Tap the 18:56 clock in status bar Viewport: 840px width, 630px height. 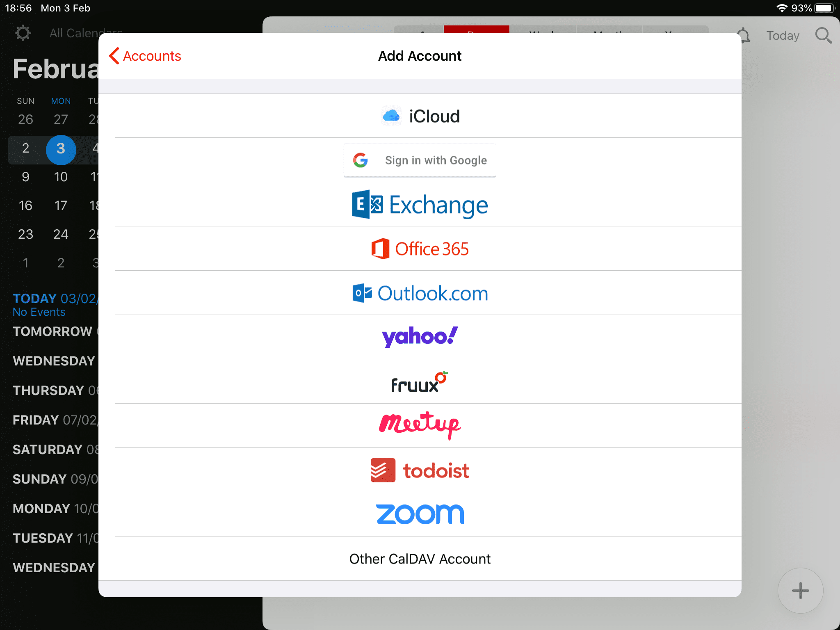tap(18, 8)
